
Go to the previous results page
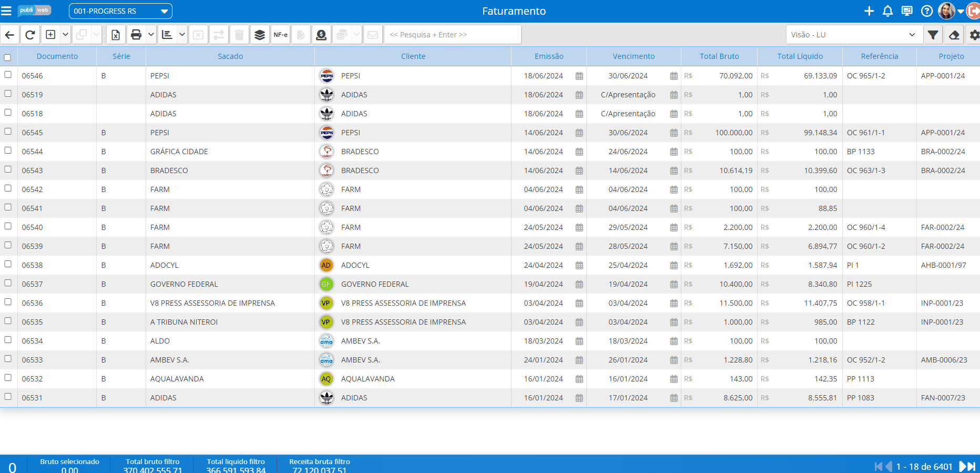(889, 466)
